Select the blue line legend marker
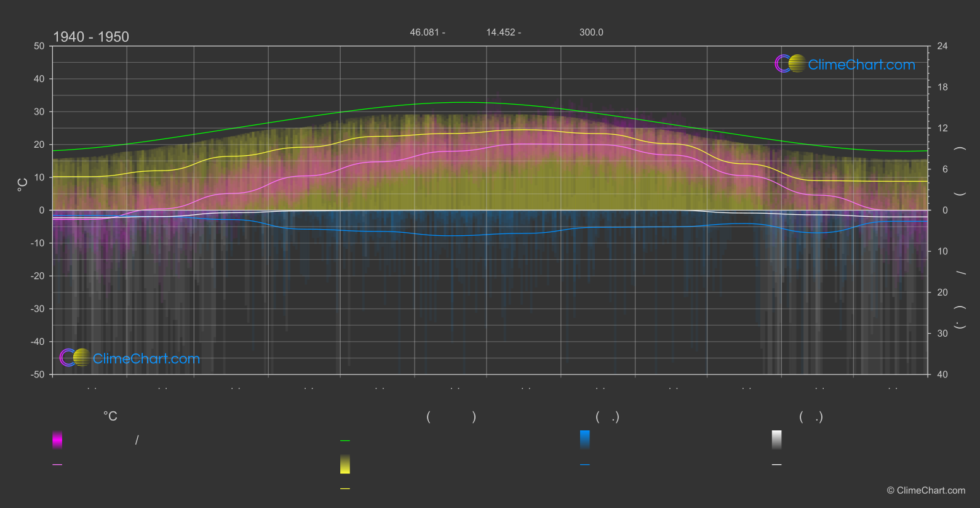The height and width of the screenshot is (508, 980). (x=585, y=465)
